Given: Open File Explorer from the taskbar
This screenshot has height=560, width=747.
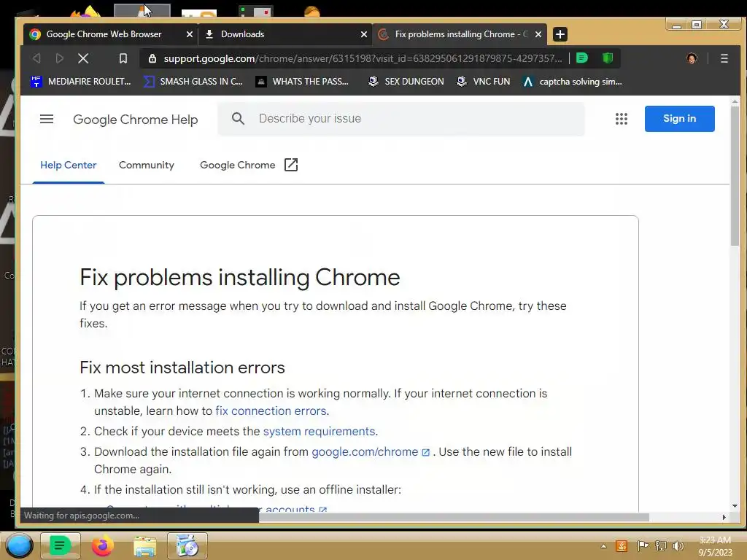Looking at the screenshot, I should 145,546.
